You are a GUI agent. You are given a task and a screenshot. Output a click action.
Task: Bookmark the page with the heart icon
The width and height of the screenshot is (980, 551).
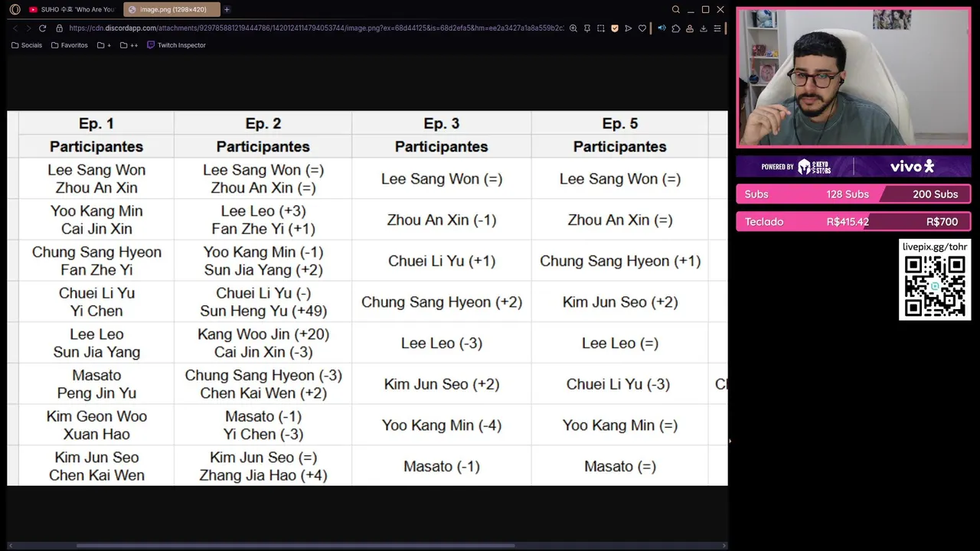point(642,28)
